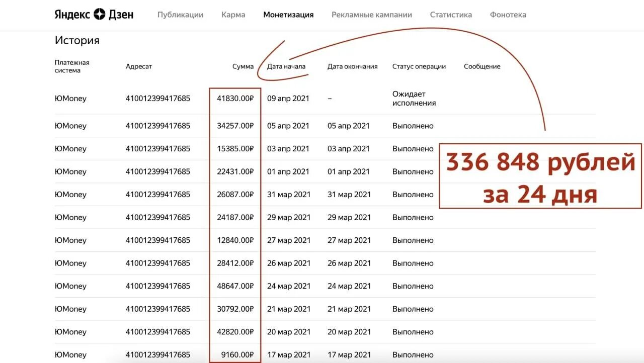
Task: Click start date 29 мар 2021
Action: click(x=289, y=217)
